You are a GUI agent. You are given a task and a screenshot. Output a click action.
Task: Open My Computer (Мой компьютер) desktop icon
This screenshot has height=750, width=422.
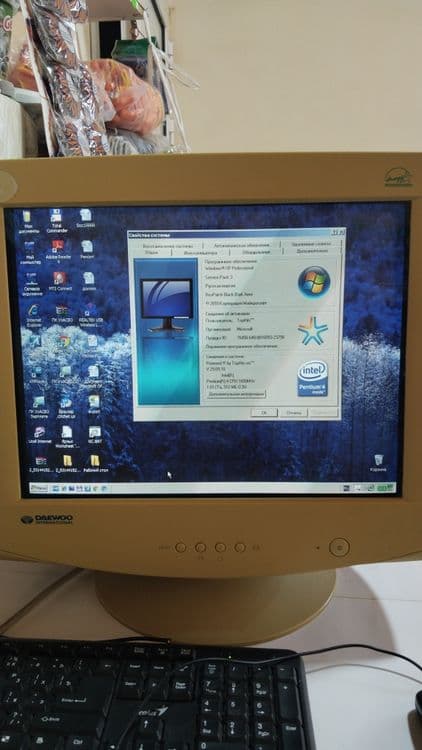(30, 253)
